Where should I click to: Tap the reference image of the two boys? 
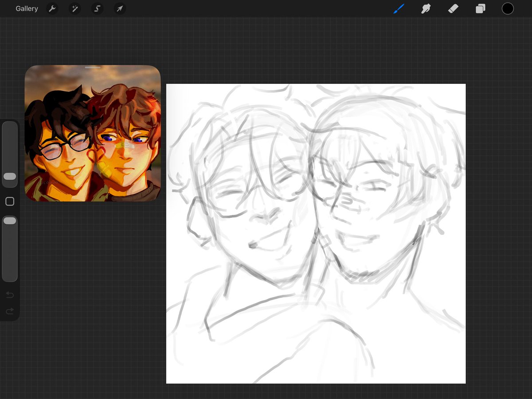pos(93,133)
